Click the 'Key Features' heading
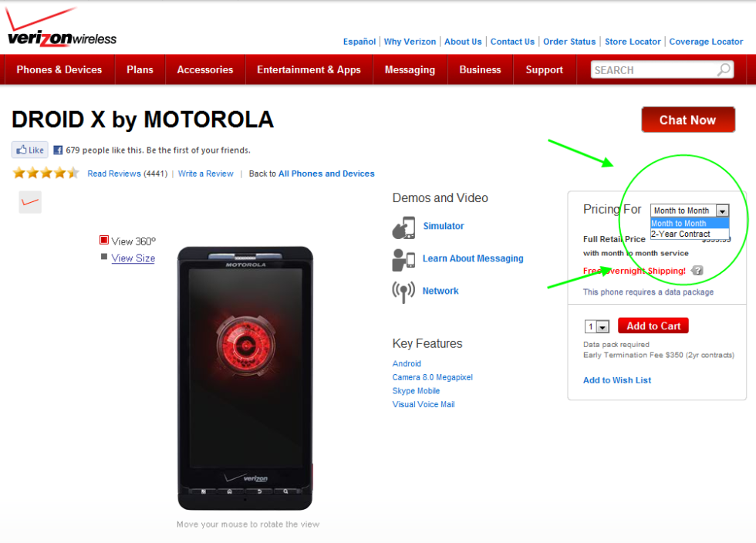The width and height of the screenshot is (756, 543). [427, 343]
